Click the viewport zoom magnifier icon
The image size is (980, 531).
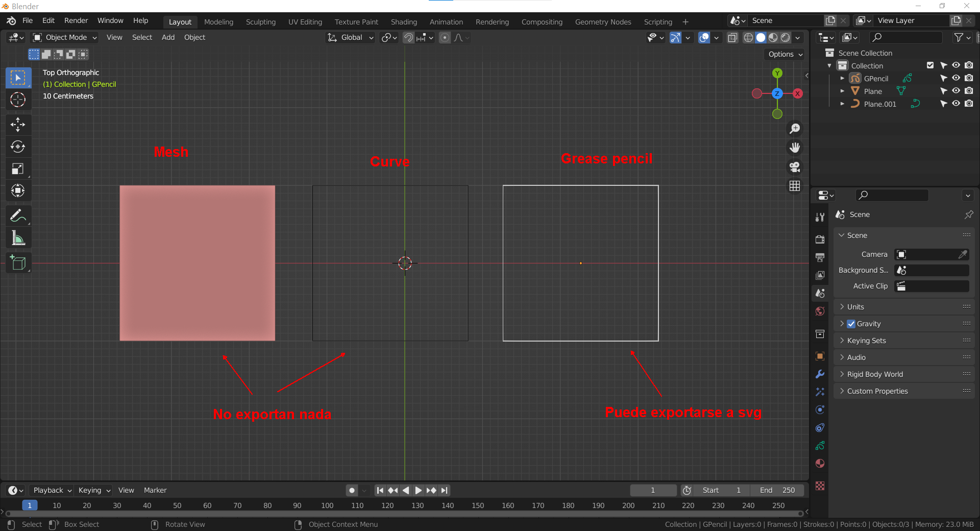(x=795, y=129)
